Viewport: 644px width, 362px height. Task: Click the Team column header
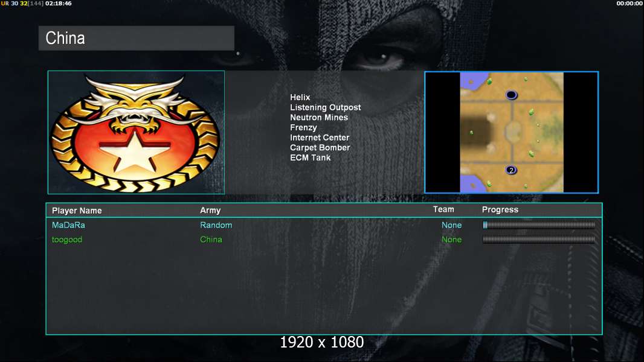pyautogui.click(x=443, y=209)
